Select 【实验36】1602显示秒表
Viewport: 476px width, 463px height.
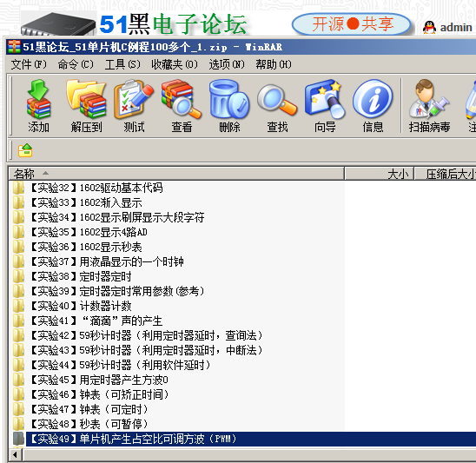(87, 247)
